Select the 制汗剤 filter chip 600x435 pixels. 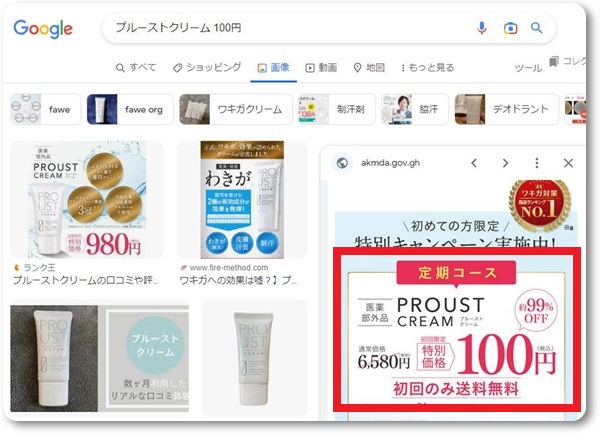click(336, 109)
